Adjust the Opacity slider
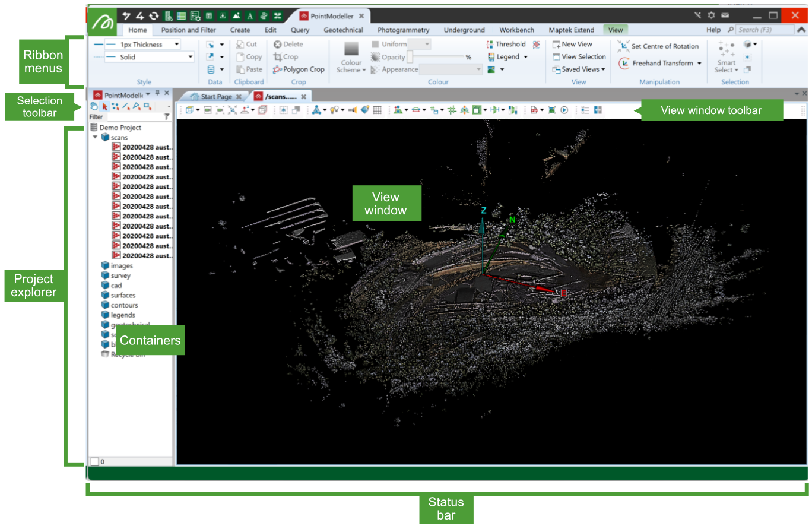Screen dimensions: 812x529 click(410, 57)
